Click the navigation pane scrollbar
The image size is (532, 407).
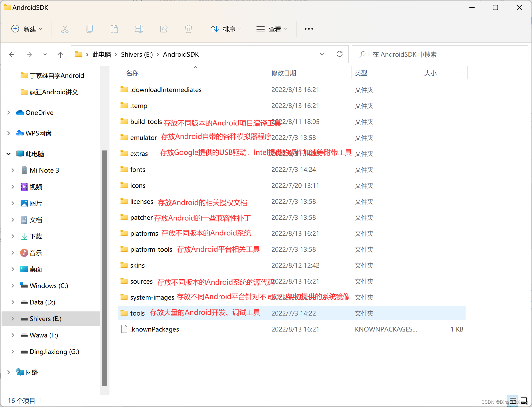[104, 268]
